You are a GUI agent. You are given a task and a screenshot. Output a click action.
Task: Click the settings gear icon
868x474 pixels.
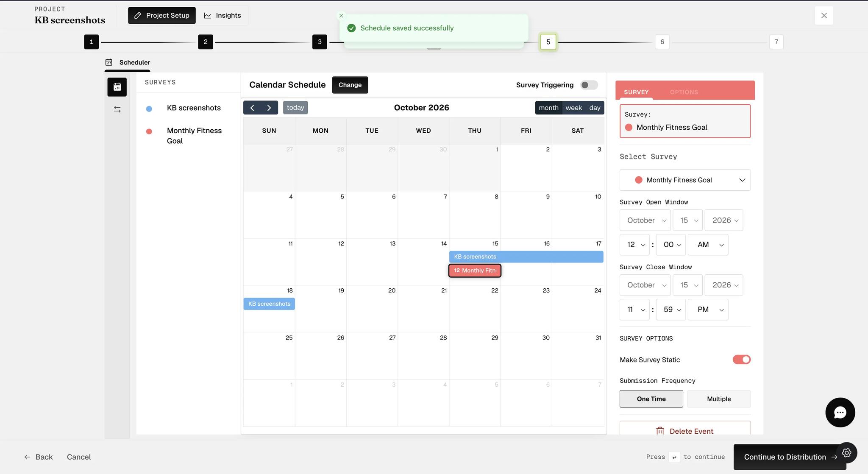tap(846, 453)
